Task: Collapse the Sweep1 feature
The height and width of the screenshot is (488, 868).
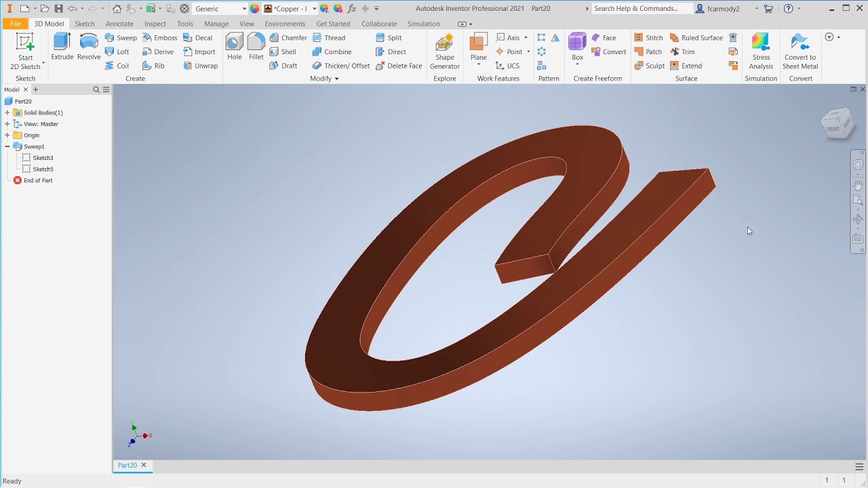Action: click(x=7, y=146)
